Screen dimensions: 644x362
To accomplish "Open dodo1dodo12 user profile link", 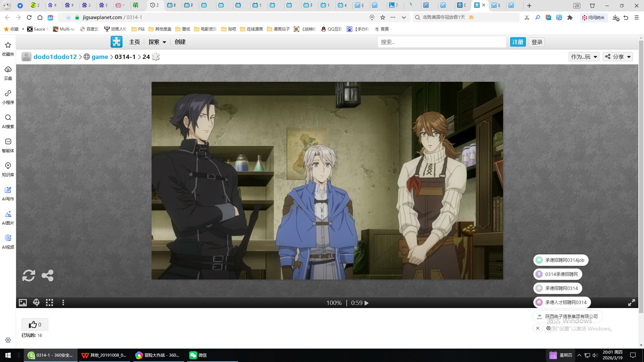I will [55, 57].
